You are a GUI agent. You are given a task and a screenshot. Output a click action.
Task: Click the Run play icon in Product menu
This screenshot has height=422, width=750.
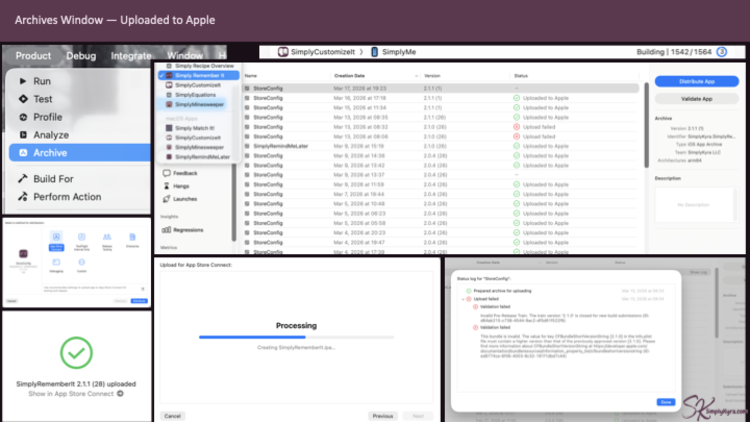(22, 81)
